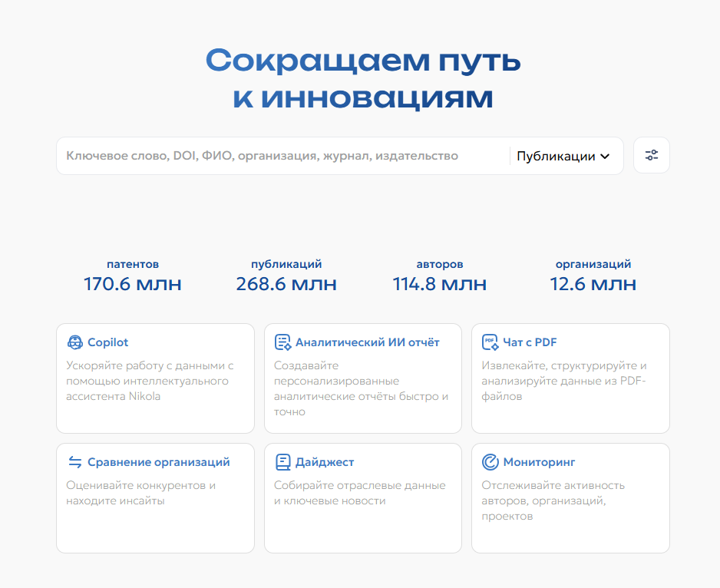Click the 12.6 млн organizations figure
The image size is (720, 588).
(593, 284)
